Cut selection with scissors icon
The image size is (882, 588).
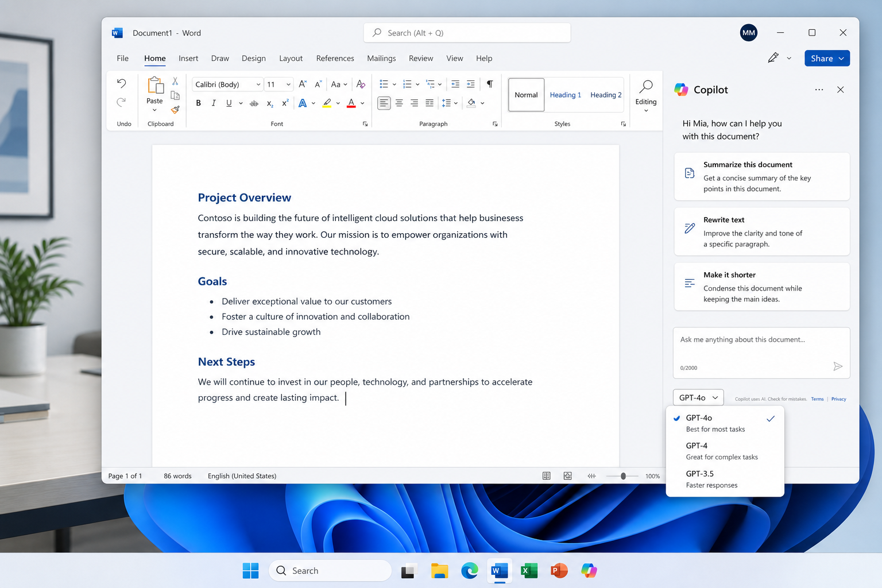pyautogui.click(x=175, y=81)
